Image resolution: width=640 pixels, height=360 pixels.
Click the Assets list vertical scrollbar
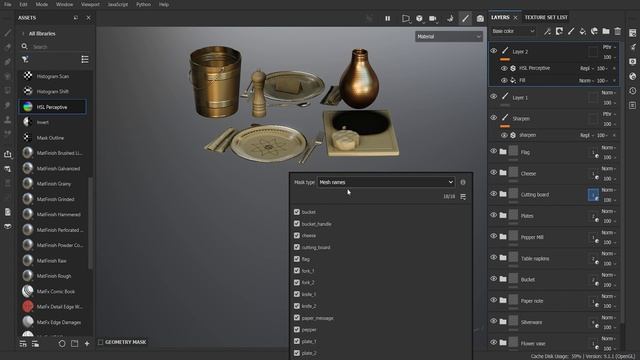click(x=90, y=222)
